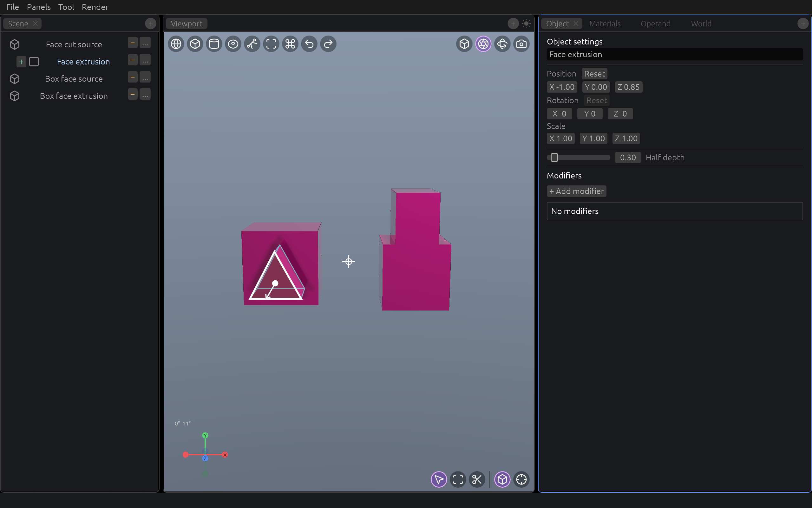Screen dimensions: 812x508
Task: Click minus button on Box face source
Action: pyautogui.click(x=133, y=77)
